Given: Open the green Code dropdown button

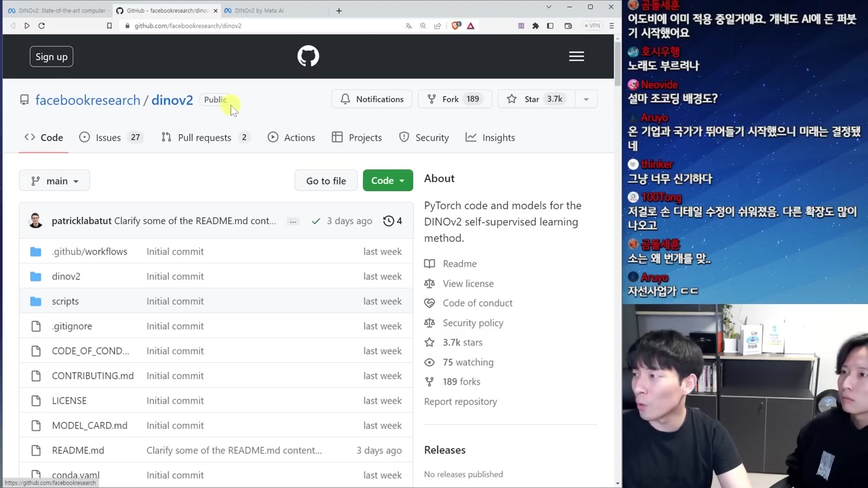Looking at the screenshot, I should tap(388, 181).
